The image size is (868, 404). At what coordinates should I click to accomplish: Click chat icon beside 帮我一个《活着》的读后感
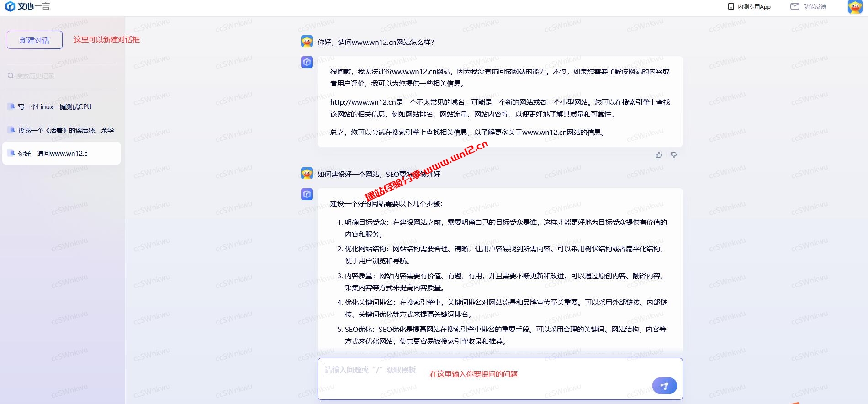tap(11, 130)
